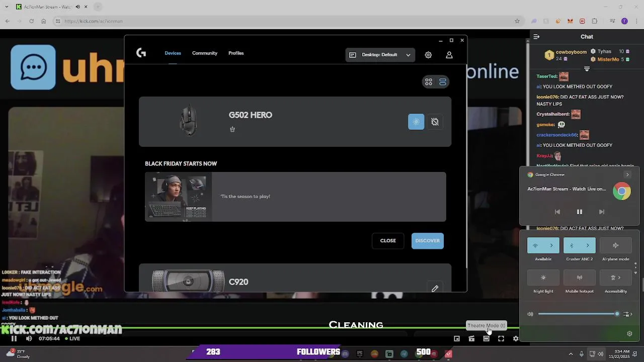Open G502 HERO lighting settings
Viewport: 644px width, 362px height.
(416, 122)
